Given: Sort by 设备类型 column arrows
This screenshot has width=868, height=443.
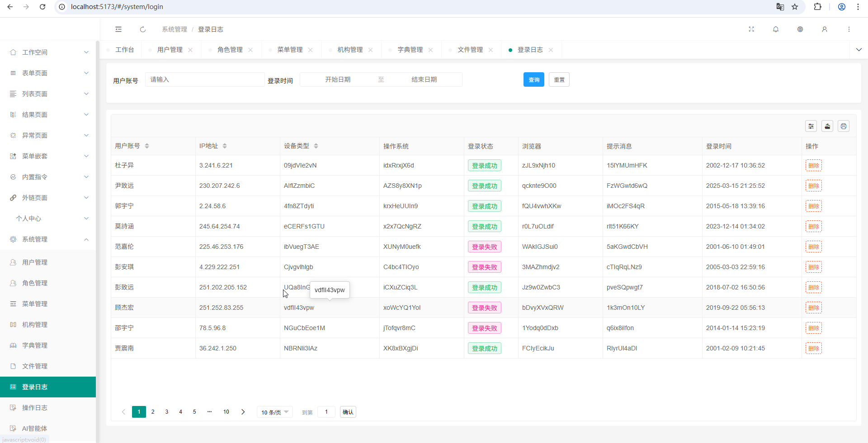Looking at the screenshot, I should (316, 146).
